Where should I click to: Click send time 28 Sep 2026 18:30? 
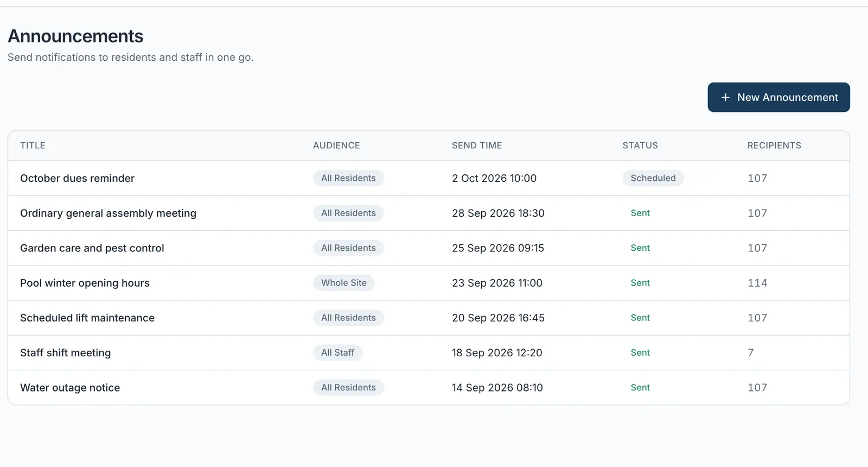tap(498, 213)
